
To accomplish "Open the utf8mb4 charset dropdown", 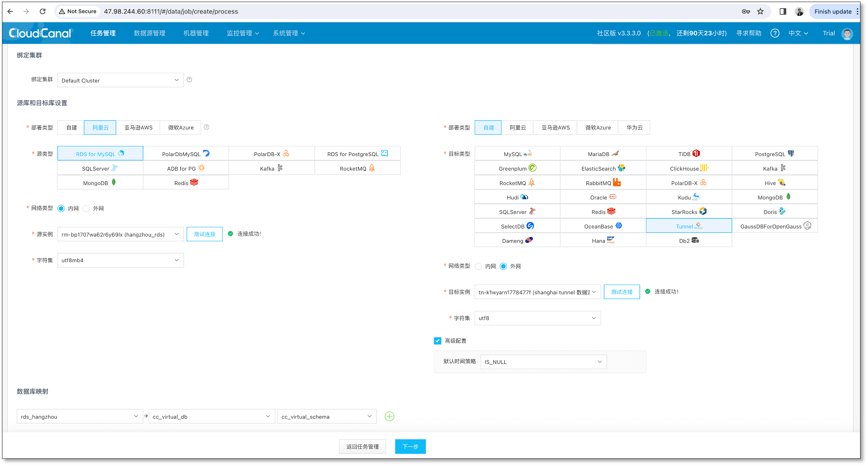I will click(x=120, y=260).
